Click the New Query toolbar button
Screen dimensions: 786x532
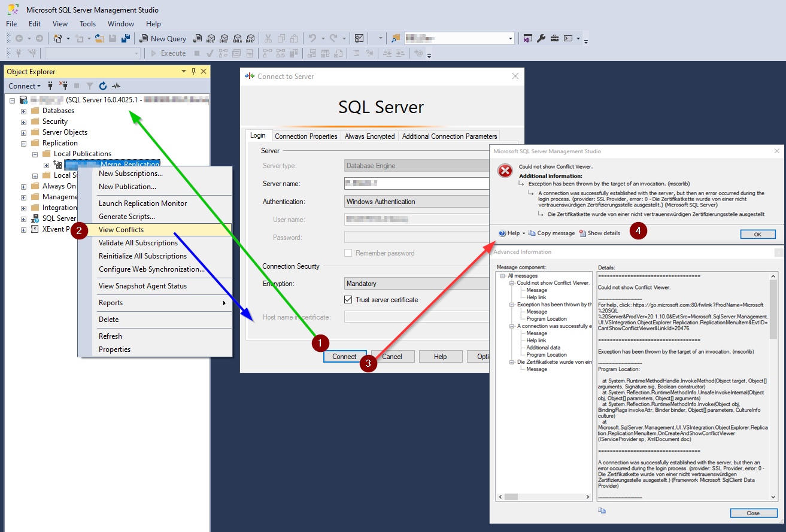click(x=163, y=38)
